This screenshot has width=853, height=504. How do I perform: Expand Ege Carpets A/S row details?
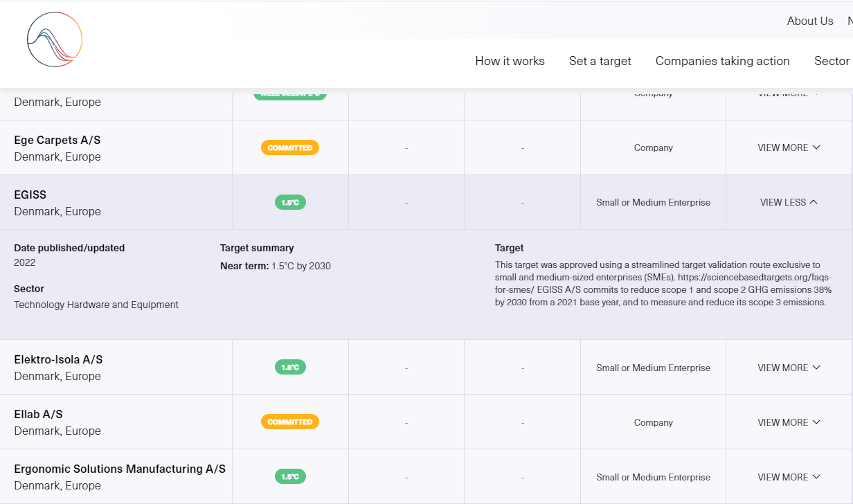tap(789, 147)
